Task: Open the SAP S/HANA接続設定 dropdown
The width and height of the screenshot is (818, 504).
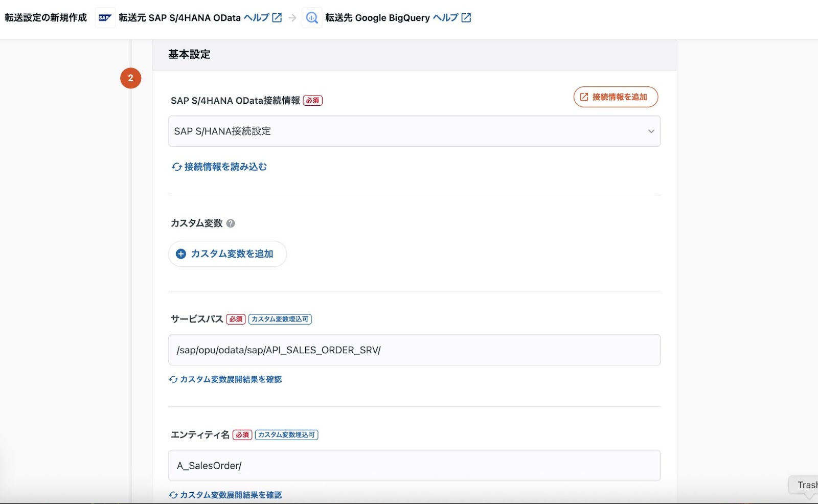Action: tap(414, 131)
